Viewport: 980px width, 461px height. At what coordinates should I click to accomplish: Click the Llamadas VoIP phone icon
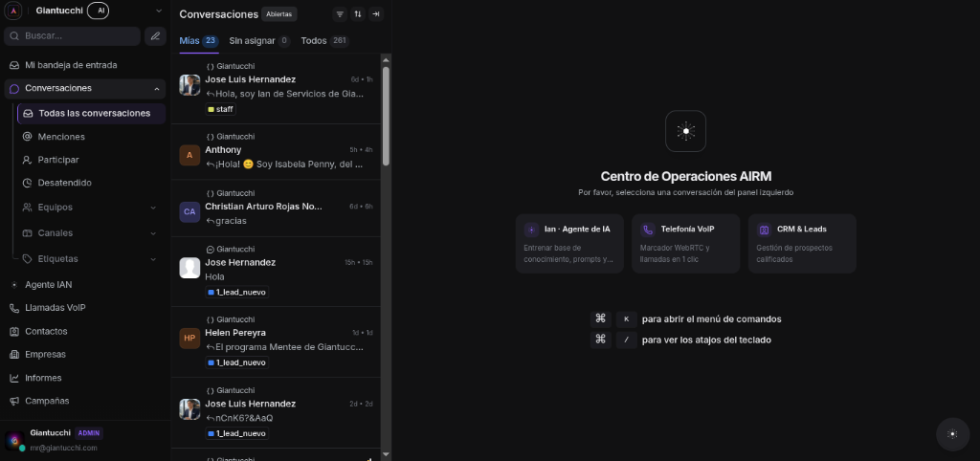13,308
